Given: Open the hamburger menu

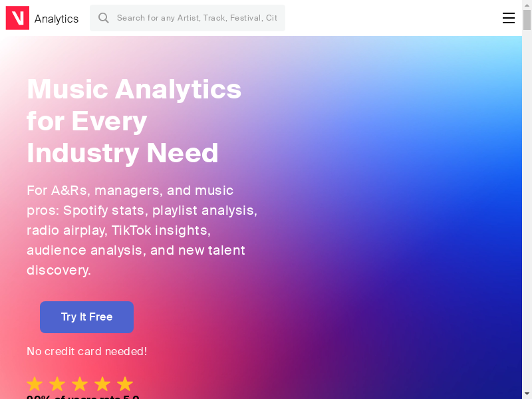Looking at the screenshot, I should point(509,18).
